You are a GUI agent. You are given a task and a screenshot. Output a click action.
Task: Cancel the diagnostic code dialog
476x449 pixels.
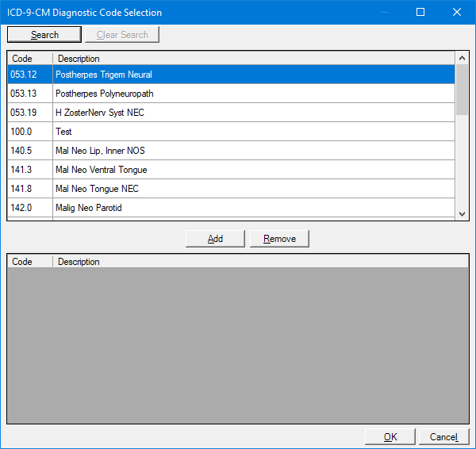443,436
